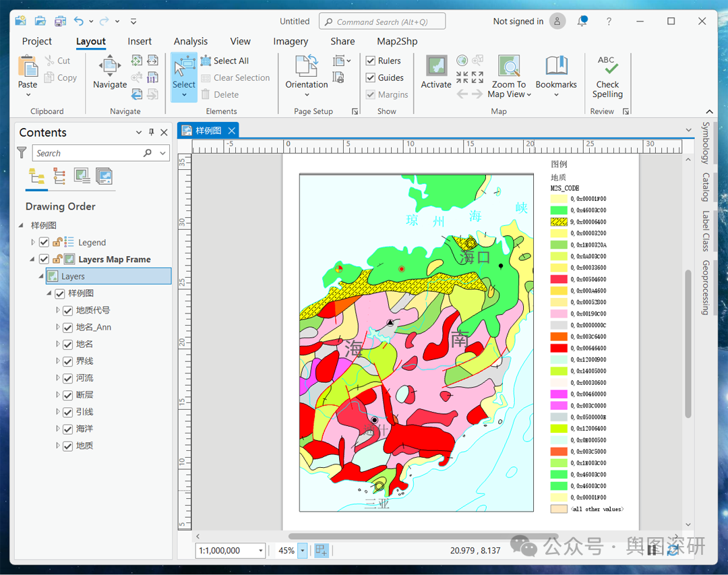Viewport: 728px width, 575px height.
Task: Click the New Project icon in quick access toolbar
Action: pyautogui.click(x=21, y=21)
